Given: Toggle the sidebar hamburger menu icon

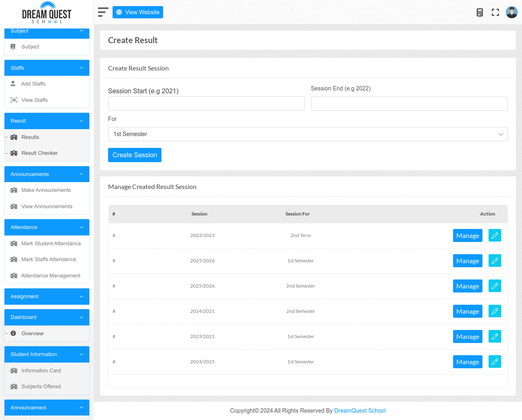Looking at the screenshot, I should click(x=103, y=12).
